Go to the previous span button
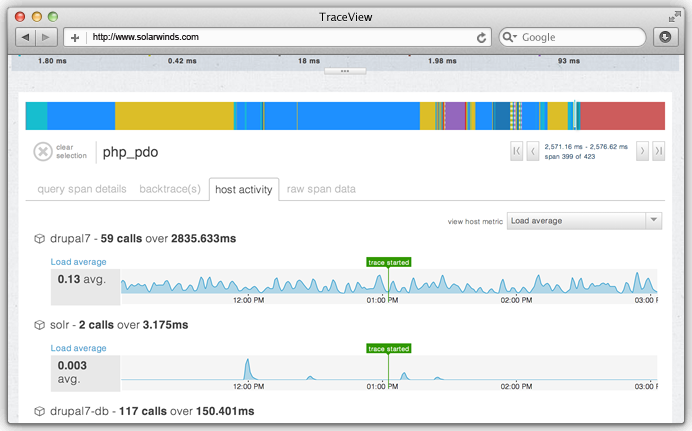The height and width of the screenshot is (431, 692). coord(533,151)
